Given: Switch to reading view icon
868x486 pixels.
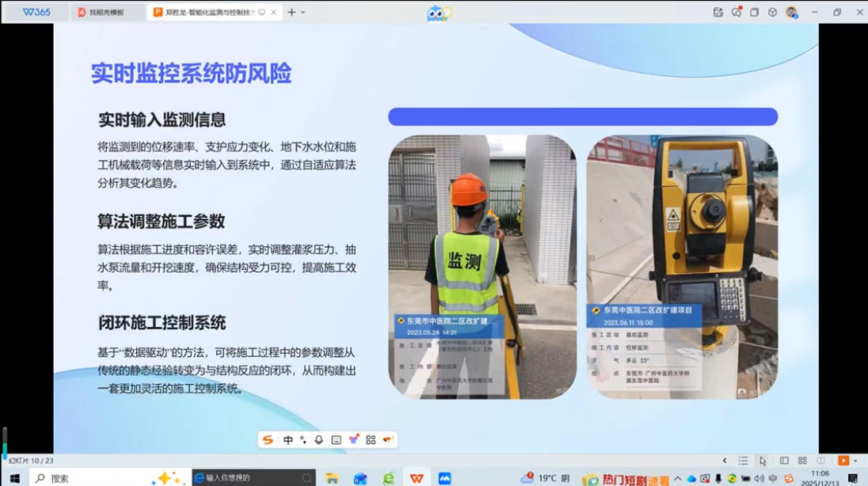Looking at the screenshot, I should tap(821, 461).
